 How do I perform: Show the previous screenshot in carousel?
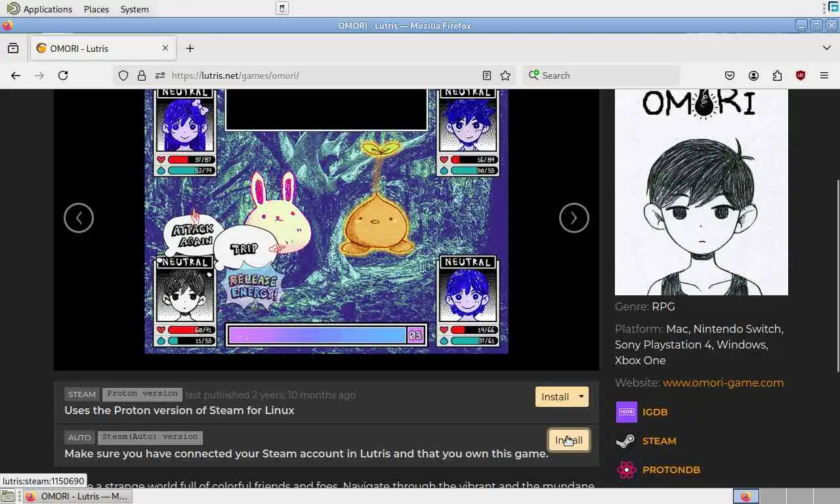click(x=79, y=218)
